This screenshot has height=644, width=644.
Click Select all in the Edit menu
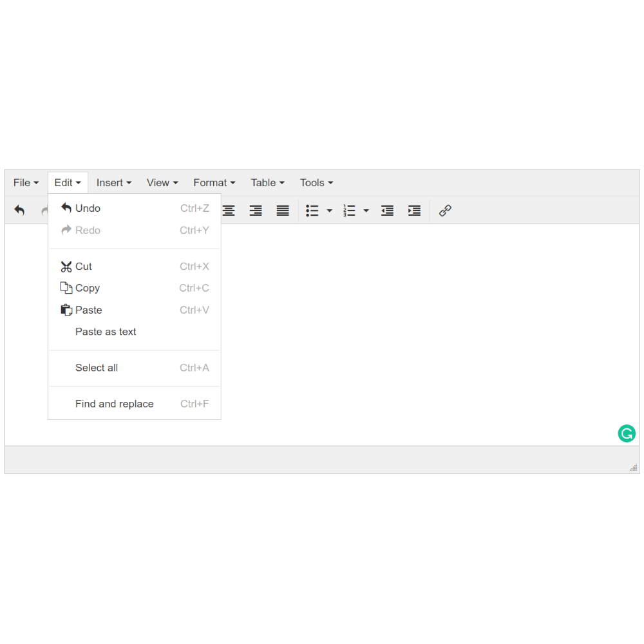97,368
